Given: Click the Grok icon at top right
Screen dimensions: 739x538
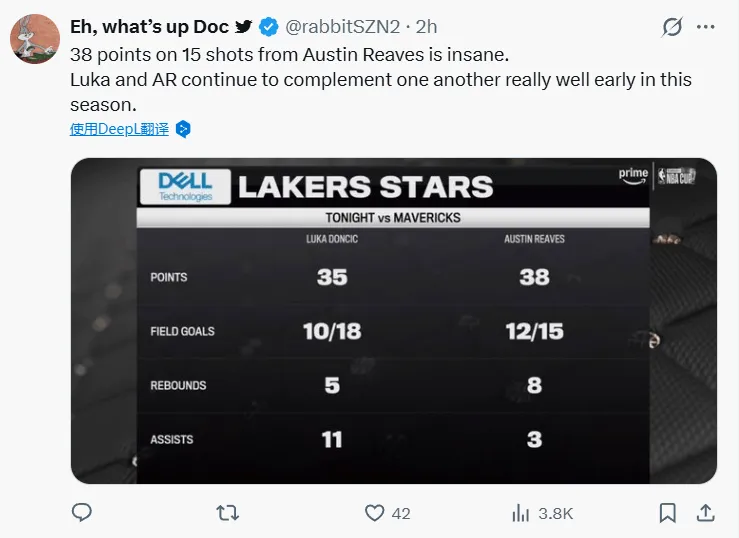Looking at the screenshot, I should [x=673, y=27].
